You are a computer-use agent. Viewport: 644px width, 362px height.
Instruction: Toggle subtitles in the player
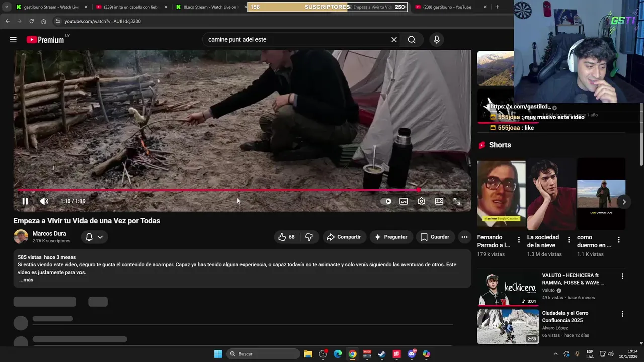coord(404,201)
